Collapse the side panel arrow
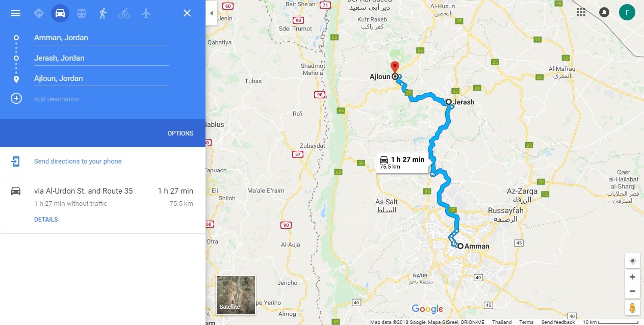This screenshot has width=644, height=325. (x=212, y=14)
